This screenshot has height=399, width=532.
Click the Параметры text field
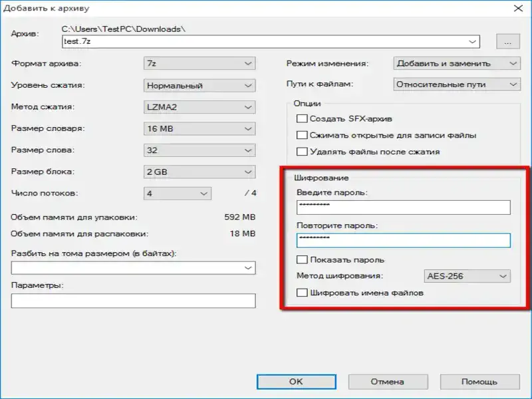click(134, 301)
